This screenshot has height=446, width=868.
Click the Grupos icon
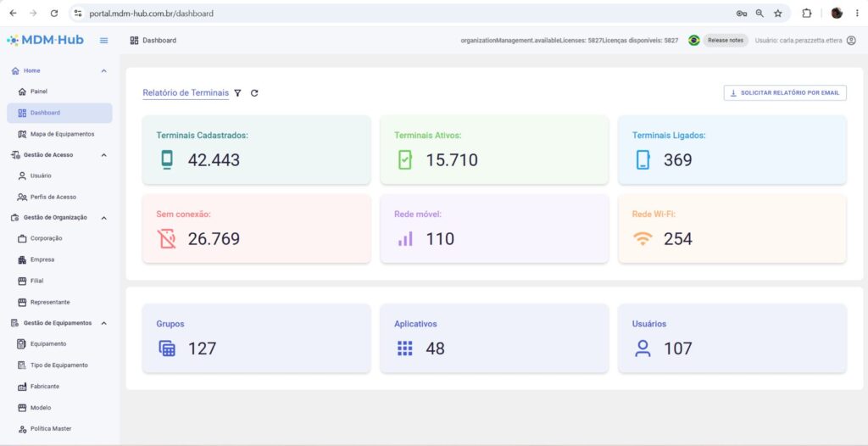(x=167, y=348)
